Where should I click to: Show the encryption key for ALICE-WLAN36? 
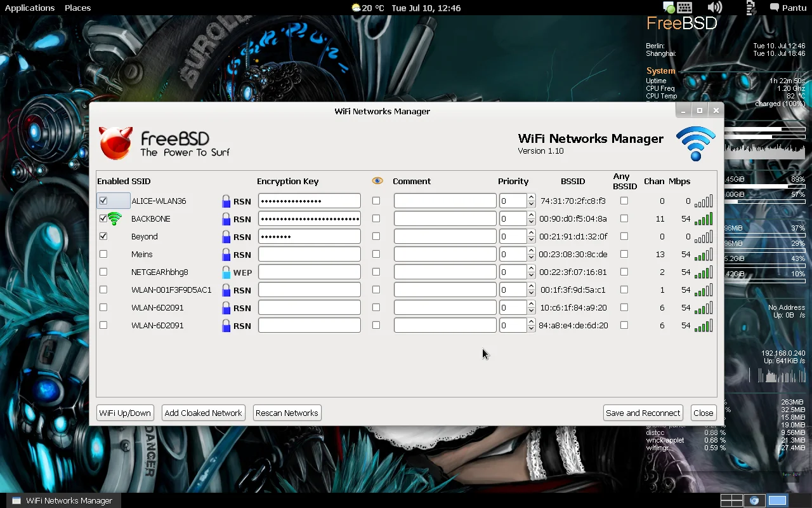click(376, 201)
